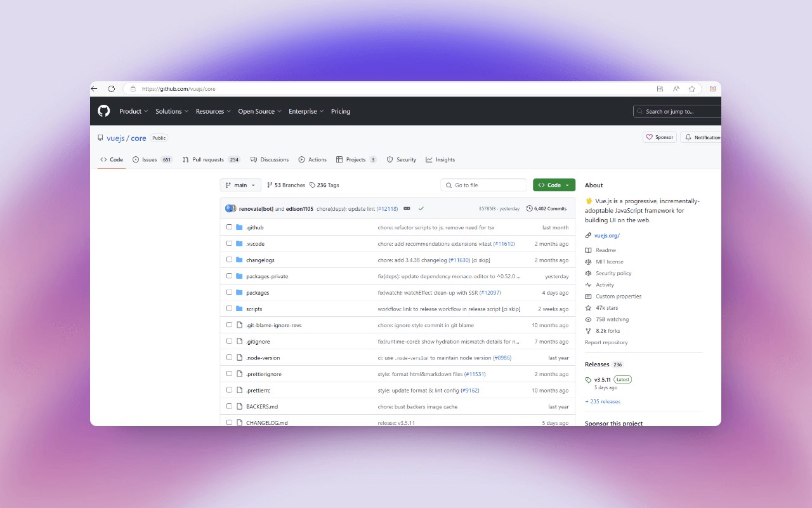Click the Activity pulse icon

tap(588, 285)
